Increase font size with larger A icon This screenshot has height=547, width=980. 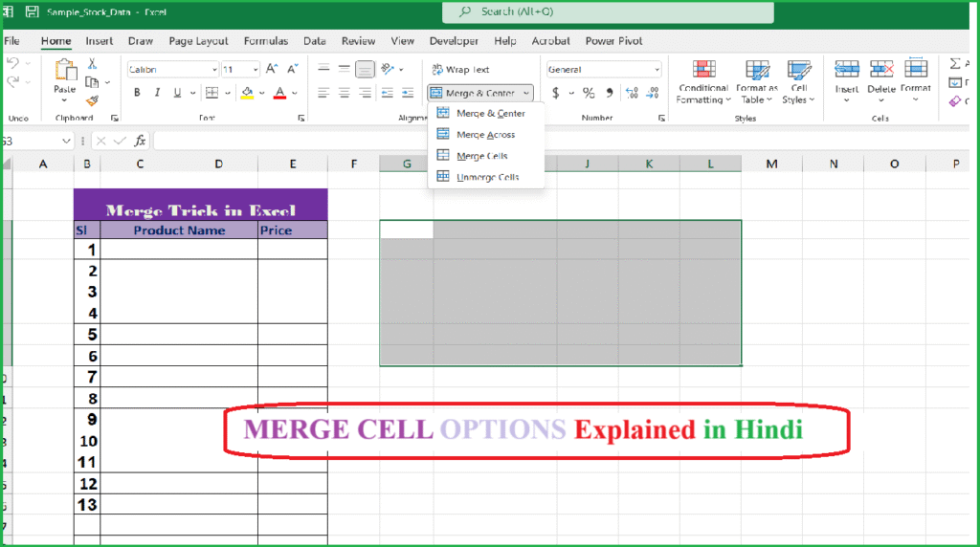271,69
